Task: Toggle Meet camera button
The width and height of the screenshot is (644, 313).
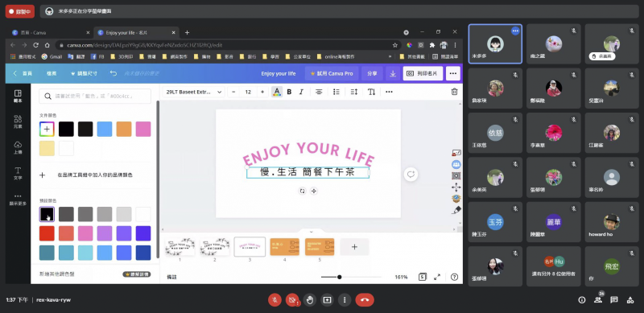Action: click(x=292, y=300)
